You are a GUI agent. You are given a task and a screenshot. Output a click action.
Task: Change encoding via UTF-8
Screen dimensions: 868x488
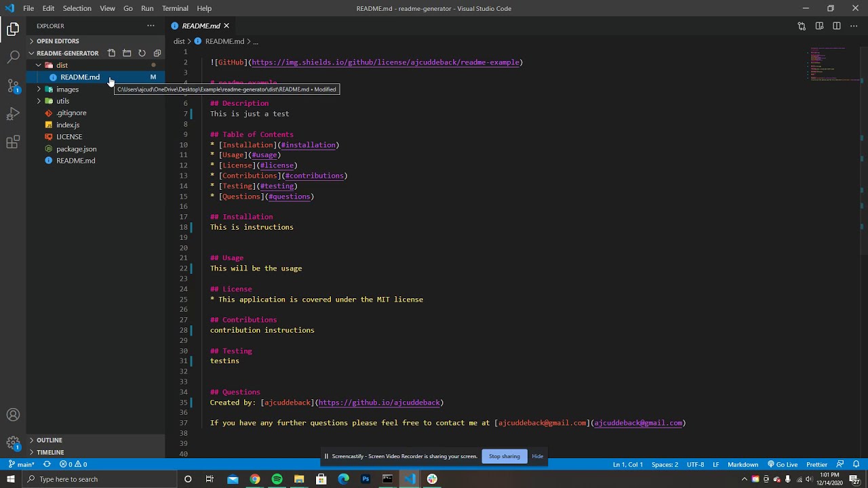695,464
